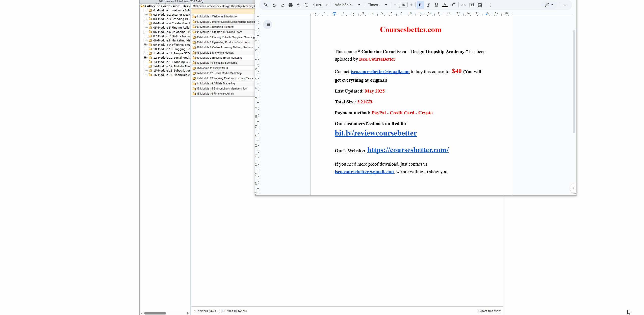
Task: Expand the 03-Module 3 Branding tree node
Action: (145, 19)
